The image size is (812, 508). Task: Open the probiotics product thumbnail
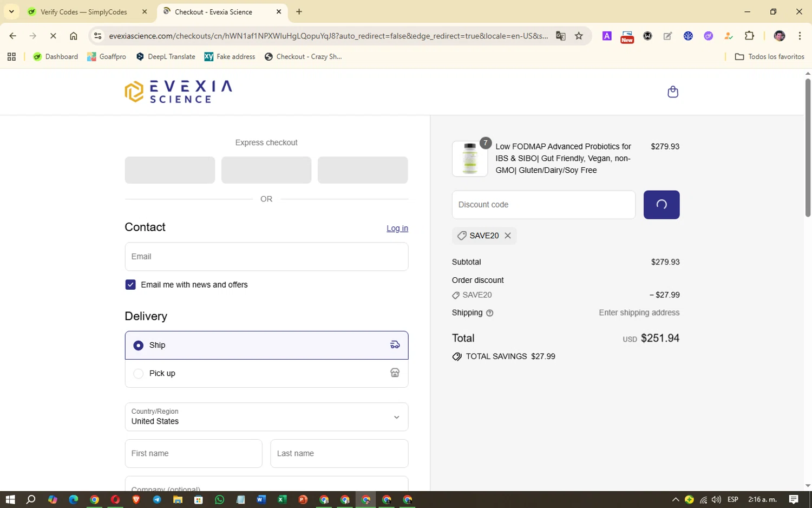tap(470, 159)
